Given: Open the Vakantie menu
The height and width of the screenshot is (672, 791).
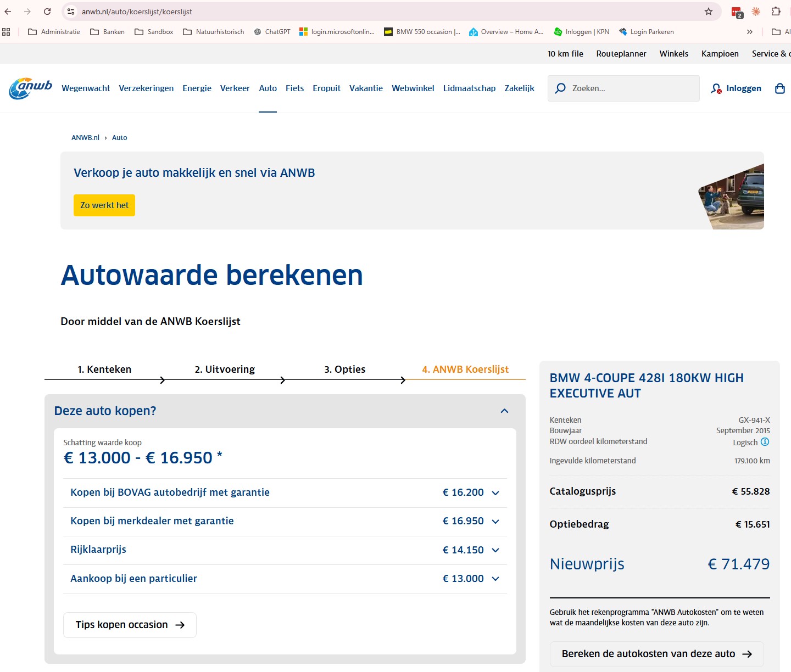Looking at the screenshot, I should click(366, 88).
